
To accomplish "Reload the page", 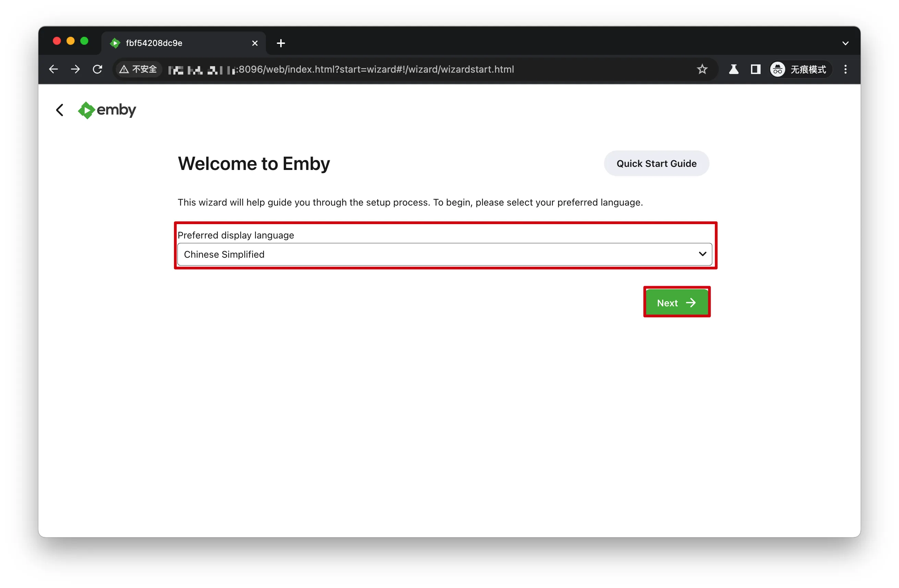I will pos(97,69).
